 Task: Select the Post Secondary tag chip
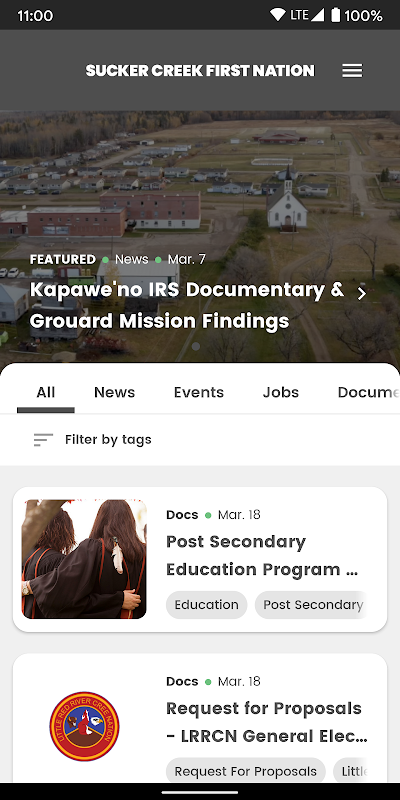pyautogui.click(x=312, y=605)
